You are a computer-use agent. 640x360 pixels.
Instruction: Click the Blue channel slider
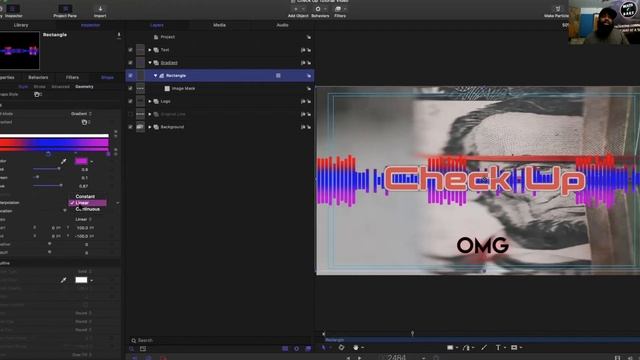pyautogui.click(x=47, y=186)
